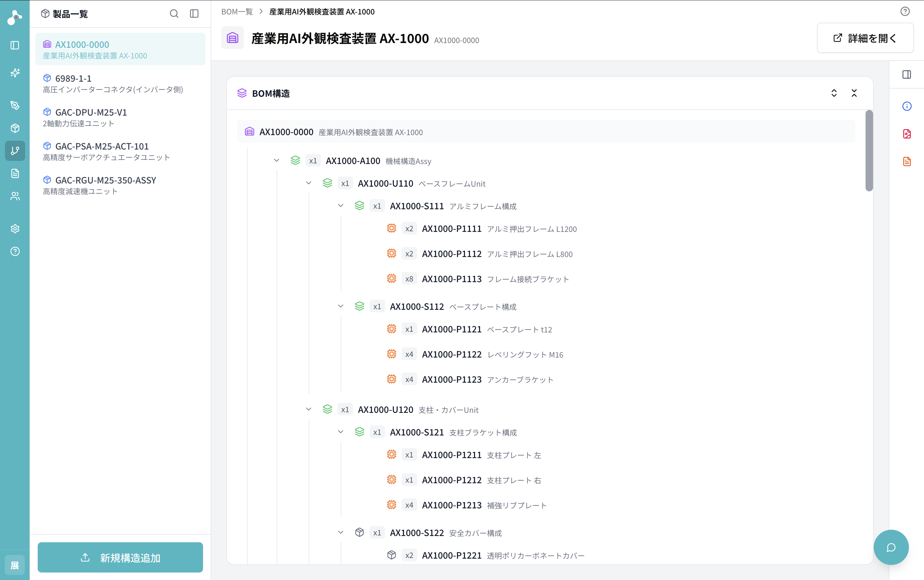Collapse the AX1000-U120 支柱・カバーUnit node
Viewport: 924px width, 580px height.
point(309,409)
